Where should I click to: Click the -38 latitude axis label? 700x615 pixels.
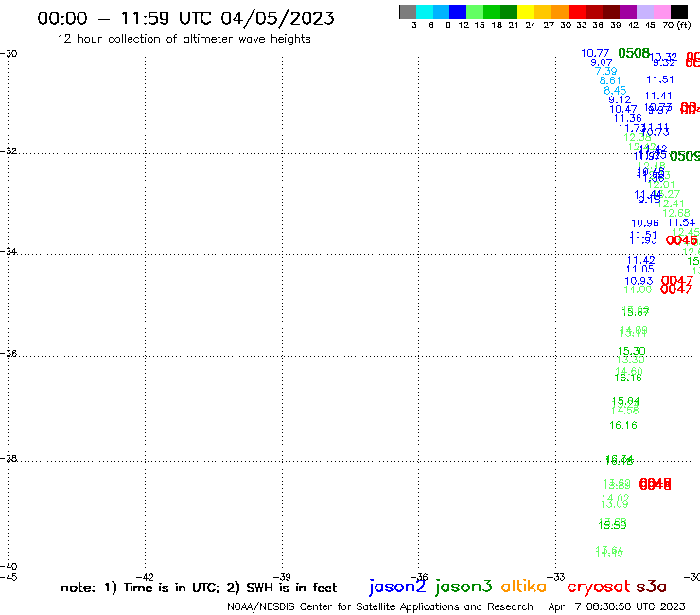9,459
